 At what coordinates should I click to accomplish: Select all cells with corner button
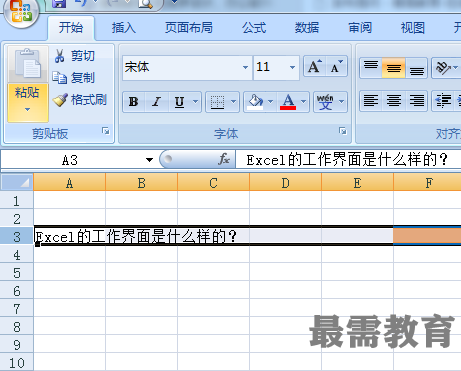pyautogui.click(x=17, y=182)
